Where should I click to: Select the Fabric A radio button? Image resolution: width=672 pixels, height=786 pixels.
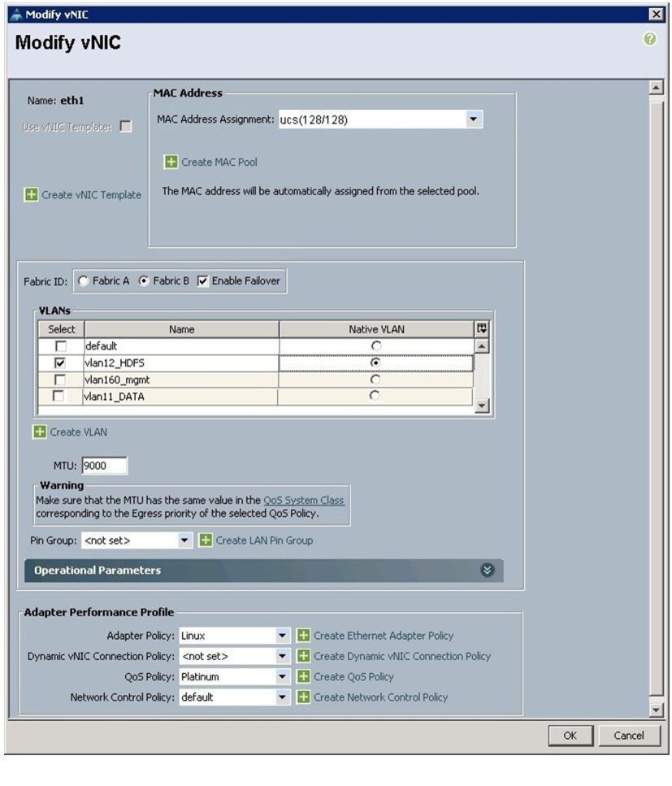(x=84, y=280)
